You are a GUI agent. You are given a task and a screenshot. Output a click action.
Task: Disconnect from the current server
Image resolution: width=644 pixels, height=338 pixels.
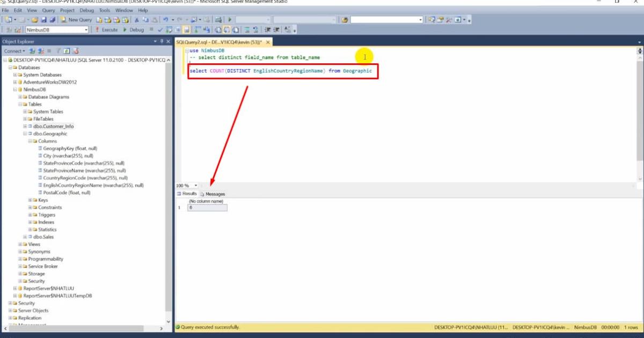tap(41, 51)
